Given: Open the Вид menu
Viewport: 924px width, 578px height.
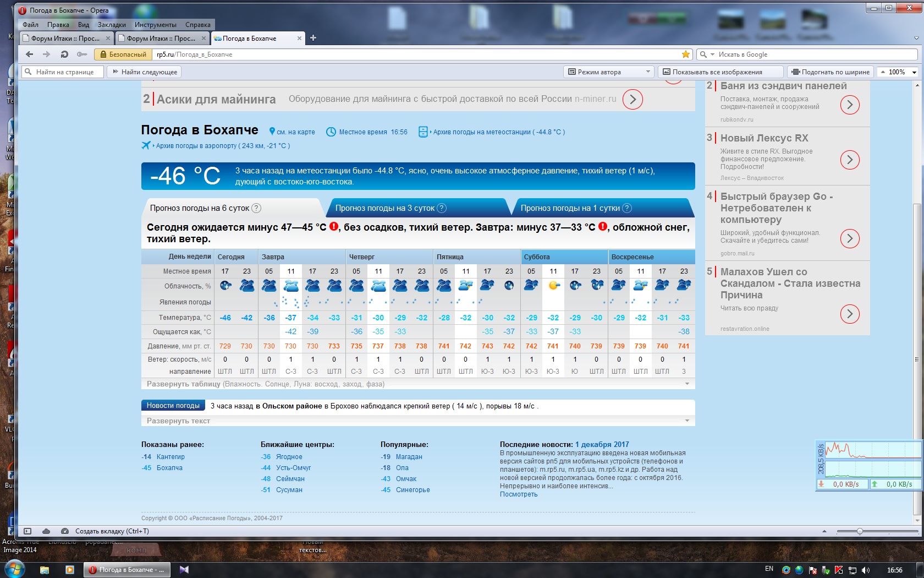Looking at the screenshot, I should (x=84, y=25).
